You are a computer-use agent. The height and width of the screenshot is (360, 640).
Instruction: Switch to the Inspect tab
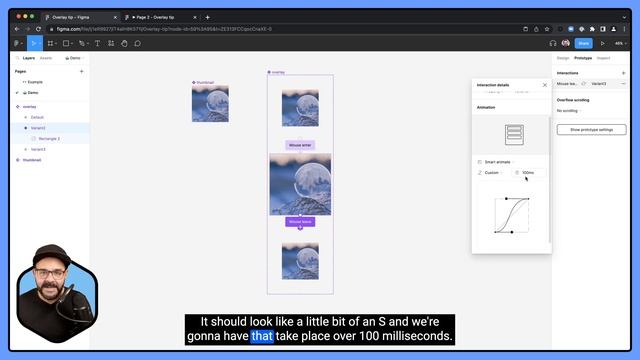click(x=603, y=58)
